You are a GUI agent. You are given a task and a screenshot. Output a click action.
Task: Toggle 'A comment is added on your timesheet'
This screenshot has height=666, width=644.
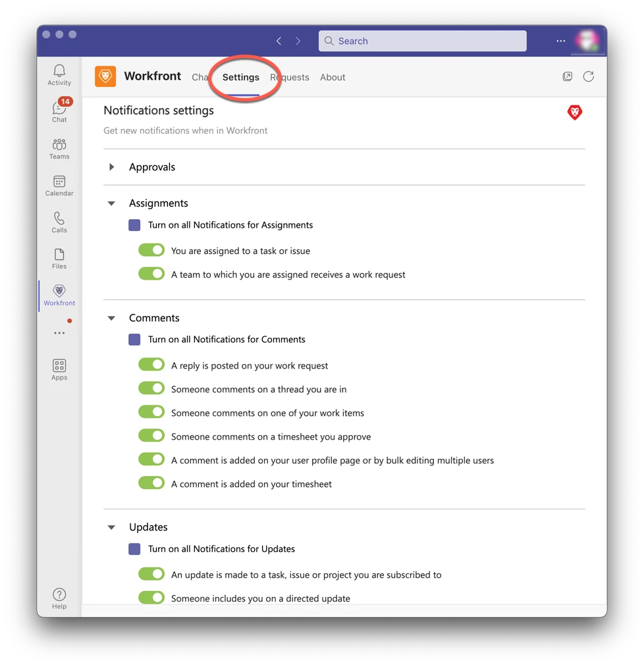point(151,483)
